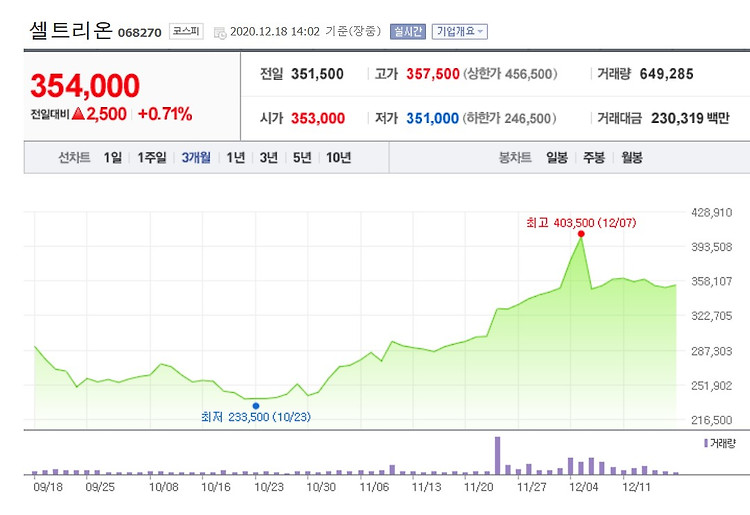The image size is (750, 515).
Task: Click the calendar clock icon beside the date
Action: click(220, 33)
